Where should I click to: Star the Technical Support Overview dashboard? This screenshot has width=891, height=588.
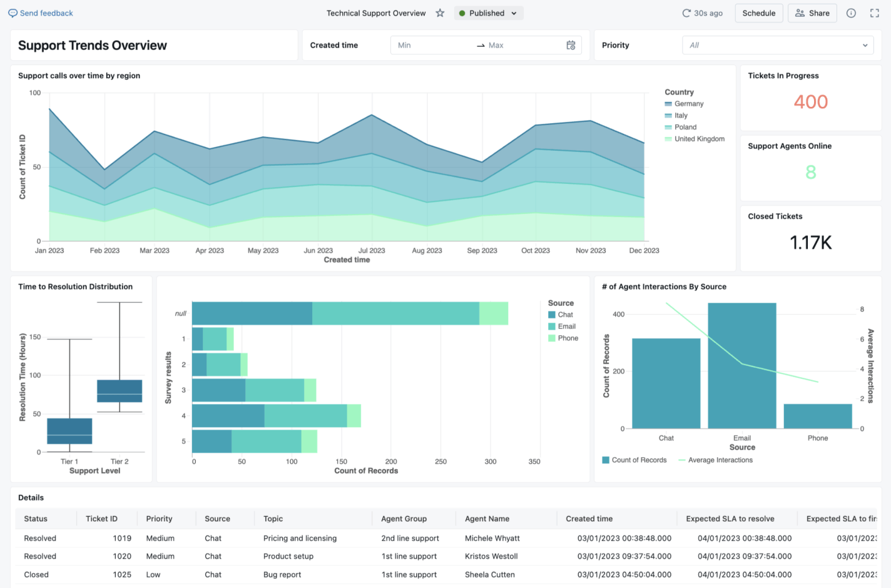440,13
